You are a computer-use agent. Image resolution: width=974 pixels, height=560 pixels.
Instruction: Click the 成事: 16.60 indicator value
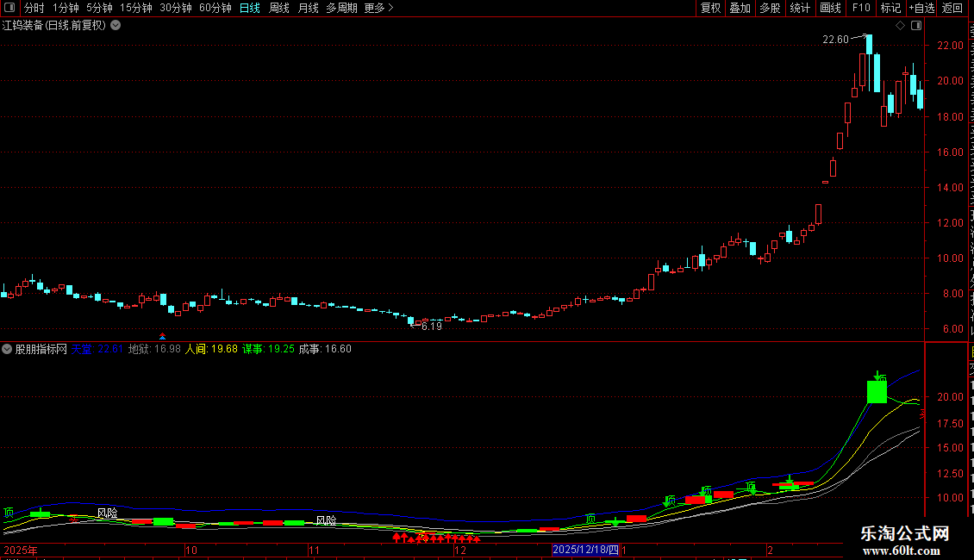325,349
